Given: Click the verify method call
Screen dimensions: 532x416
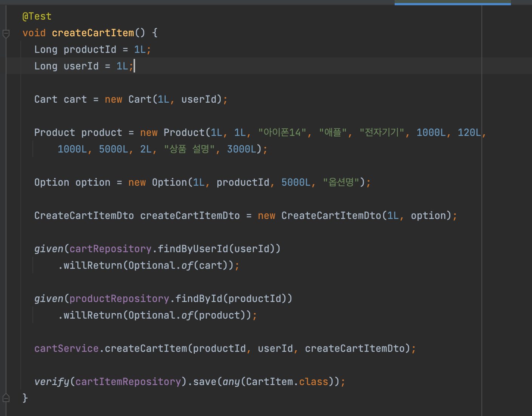Looking at the screenshot, I should tap(52, 382).
